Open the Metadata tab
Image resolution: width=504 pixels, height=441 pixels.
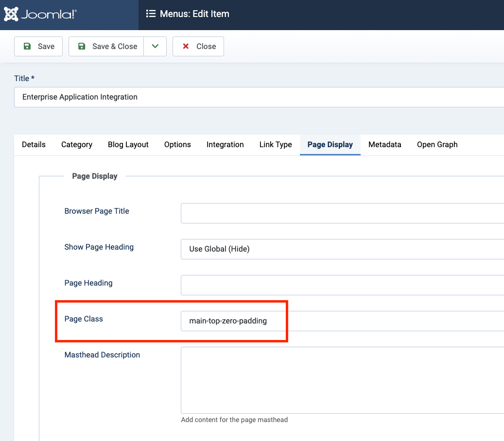pos(385,145)
